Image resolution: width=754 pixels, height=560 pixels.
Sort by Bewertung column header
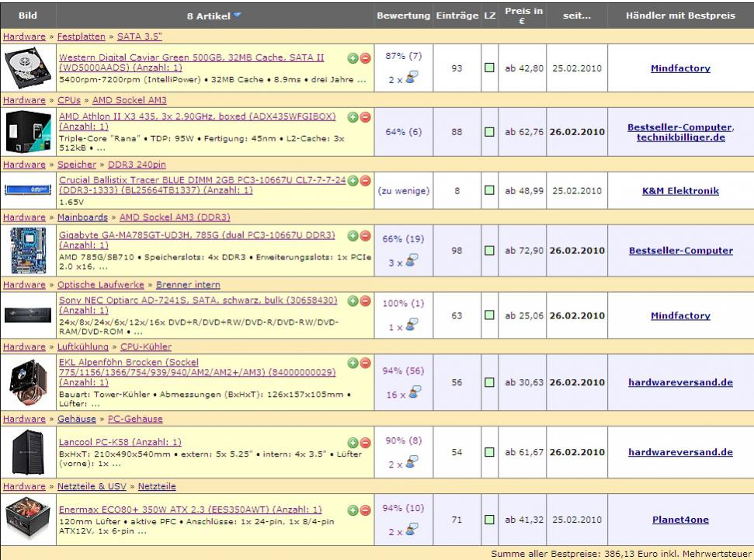[404, 16]
